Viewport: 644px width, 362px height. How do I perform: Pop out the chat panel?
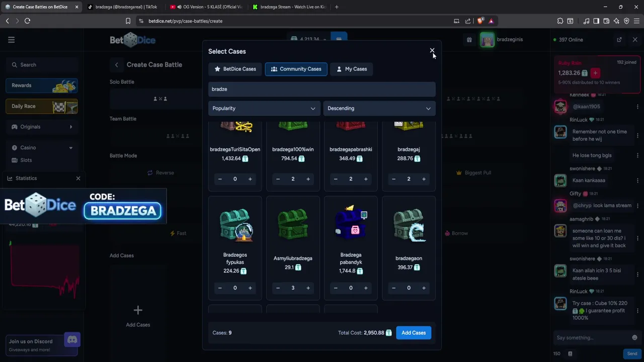[x=619, y=40]
